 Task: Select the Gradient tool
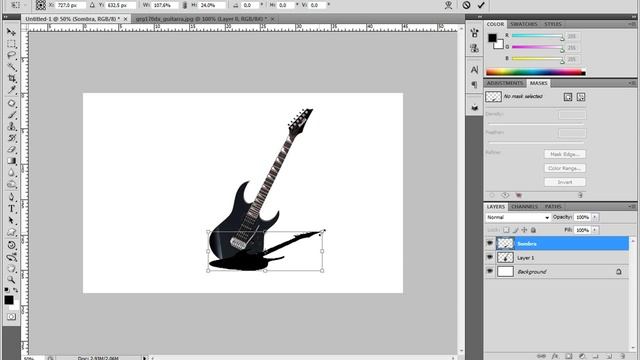pos(11,161)
